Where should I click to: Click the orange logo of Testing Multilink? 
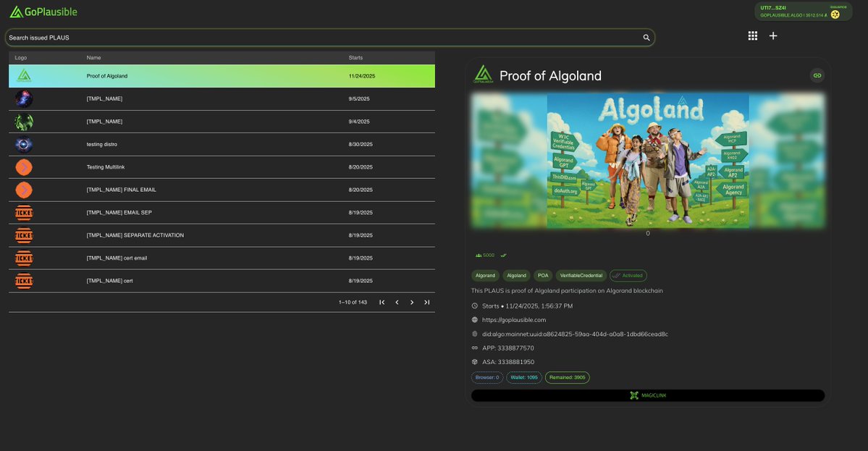(x=24, y=167)
